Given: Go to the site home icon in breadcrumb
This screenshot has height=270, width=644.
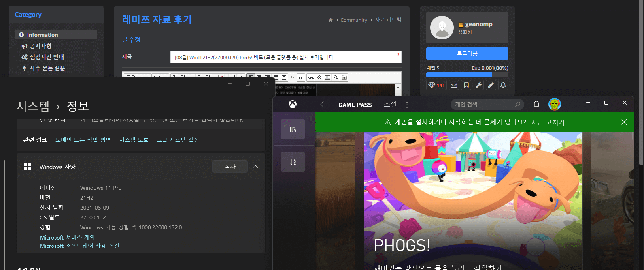Looking at the screenshot, I should click(330, 20).
